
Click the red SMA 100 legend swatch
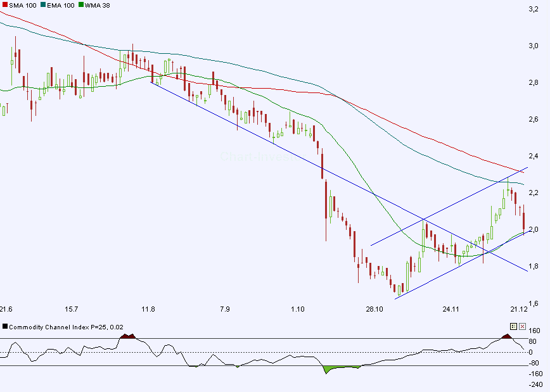click(x=4, y=5)
